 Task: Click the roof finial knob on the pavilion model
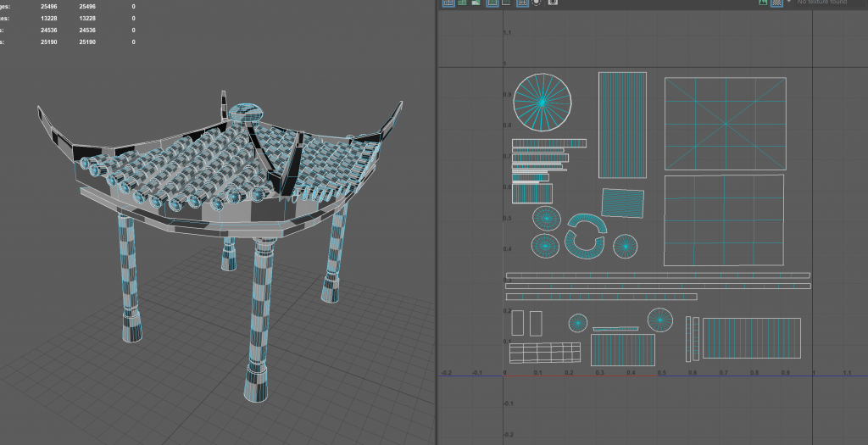point(247,113)
